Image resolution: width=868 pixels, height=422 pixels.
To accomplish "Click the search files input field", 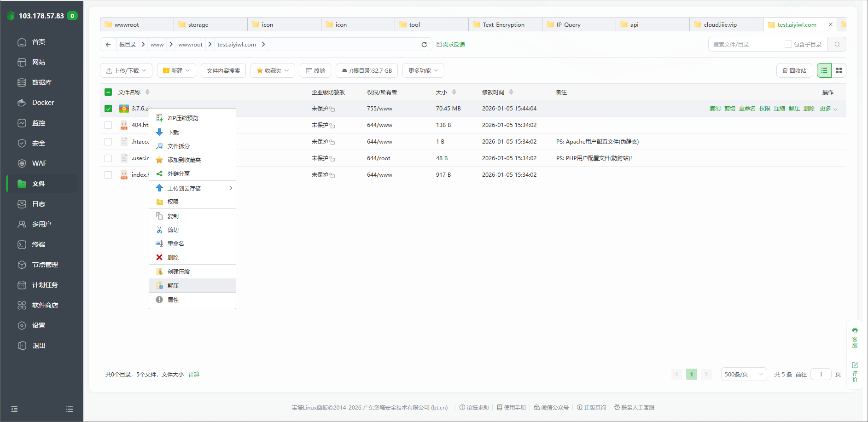I will tap(746, 45).
